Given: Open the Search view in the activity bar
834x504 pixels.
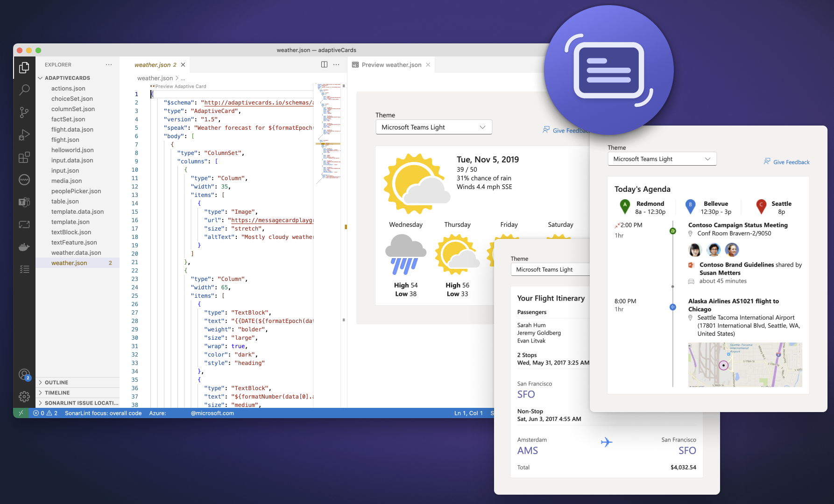Looking at the screenshot, I should coord(24,90).
